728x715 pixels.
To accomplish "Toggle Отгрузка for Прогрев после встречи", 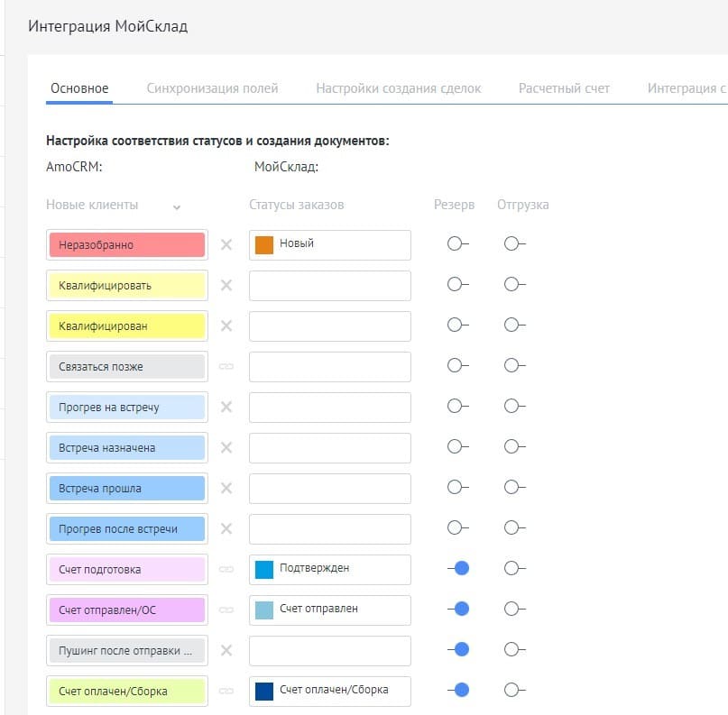I will (x=515, y=527).
